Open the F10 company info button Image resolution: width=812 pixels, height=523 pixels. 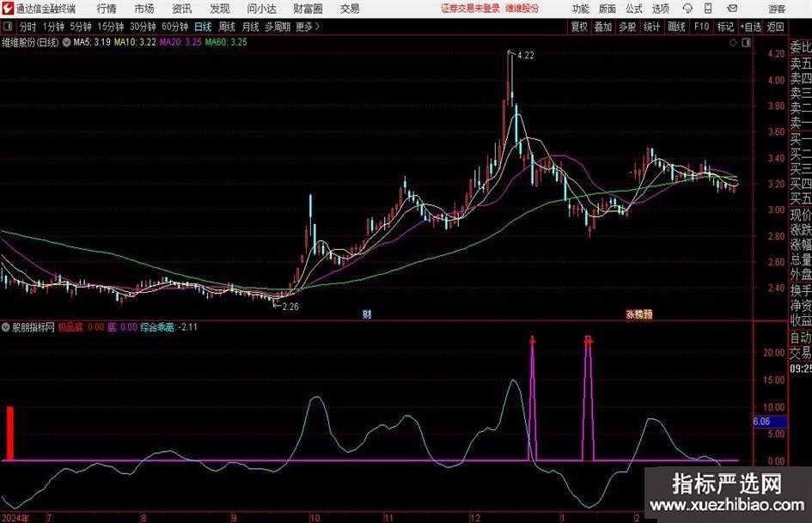701,27
